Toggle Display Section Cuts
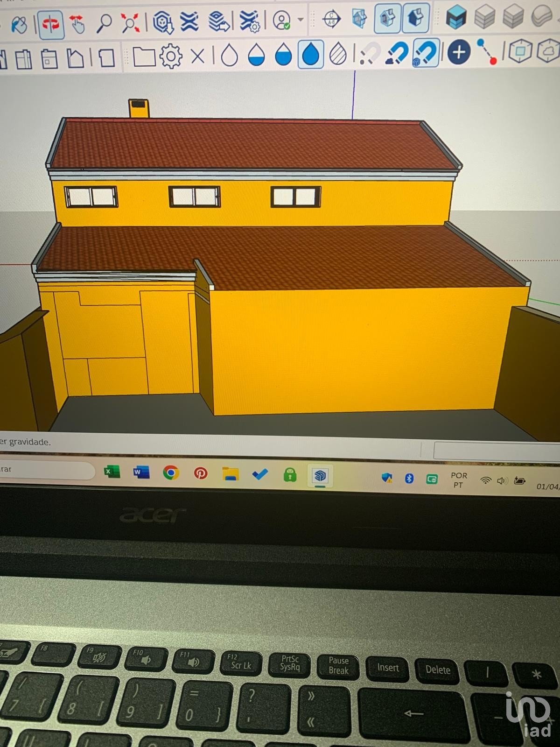 (387, 18)
